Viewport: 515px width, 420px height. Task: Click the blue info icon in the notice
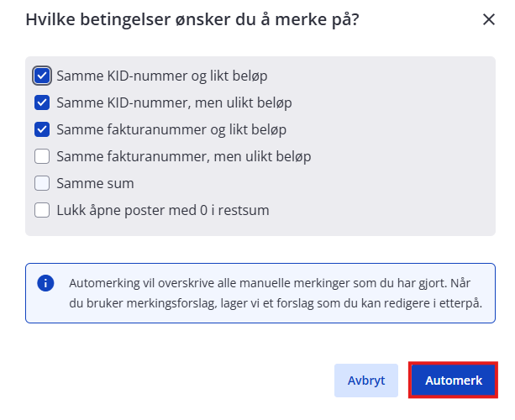tap(45, 283)
